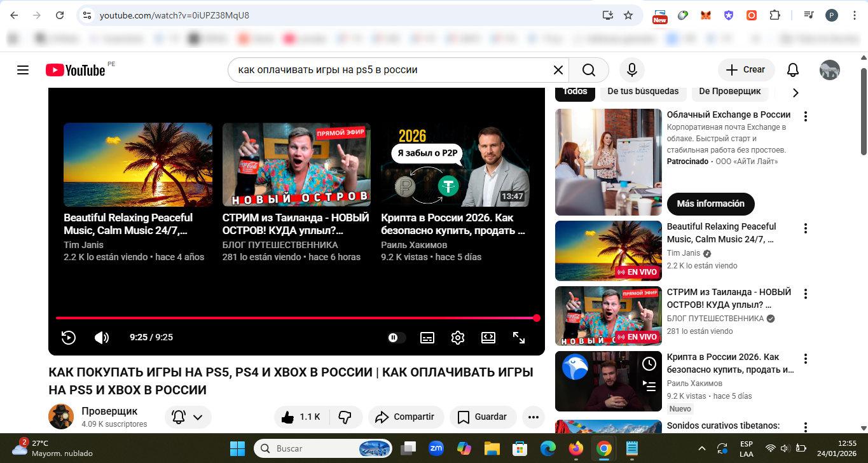This screenshot has height=463, width=868.
Task: Play end-screen СТРИМ из Таиланда thumbnail
Action: (296, 165)
